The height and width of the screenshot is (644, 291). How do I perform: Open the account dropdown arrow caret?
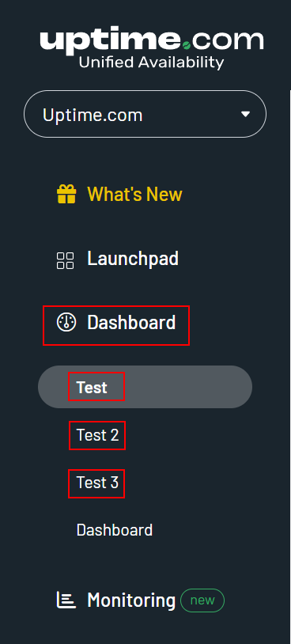(245, 114)
